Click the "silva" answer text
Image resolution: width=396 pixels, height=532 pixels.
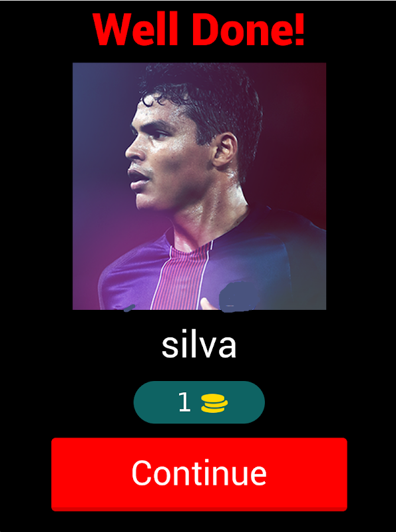click(199, 345)
